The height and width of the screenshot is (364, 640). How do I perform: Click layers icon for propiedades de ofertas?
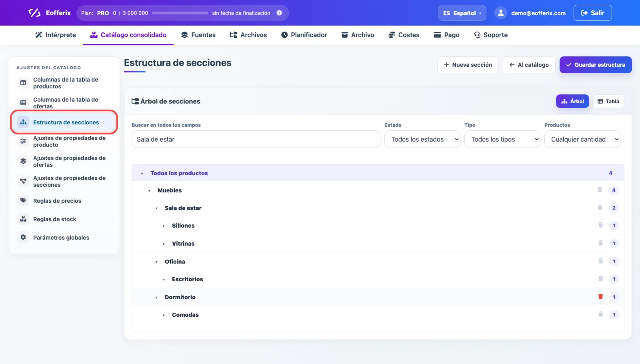(x=23, y=161)
